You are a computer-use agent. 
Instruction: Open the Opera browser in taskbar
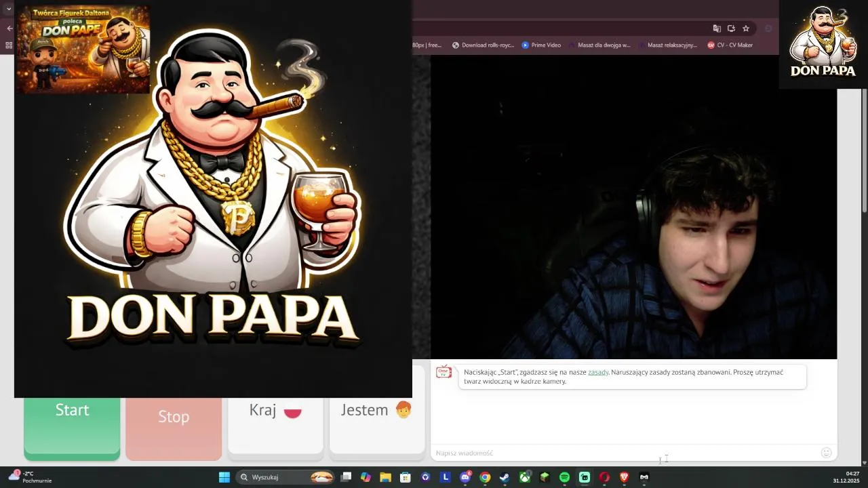click(604, 477)
